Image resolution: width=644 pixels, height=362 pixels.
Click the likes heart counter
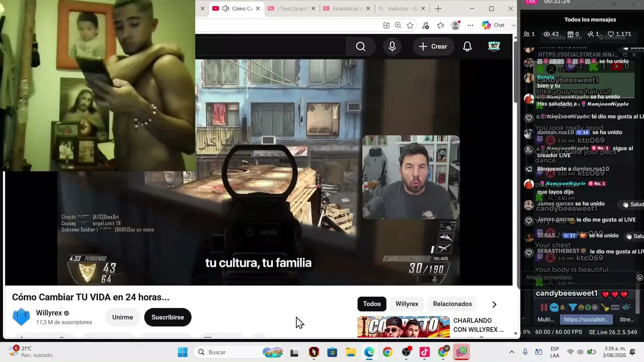point(619,34)
